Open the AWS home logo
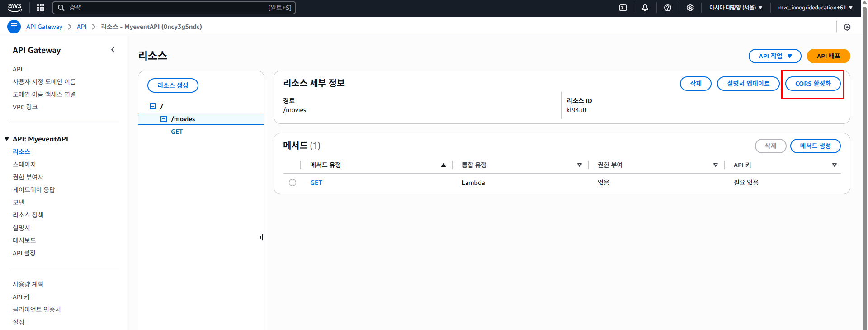 click(x=14, y=7)
